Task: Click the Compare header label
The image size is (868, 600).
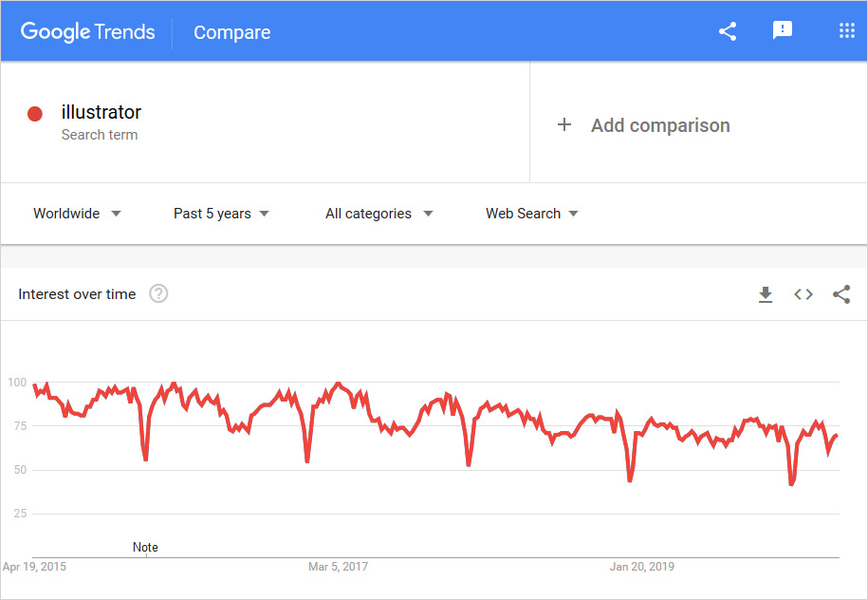Action: 231,32
